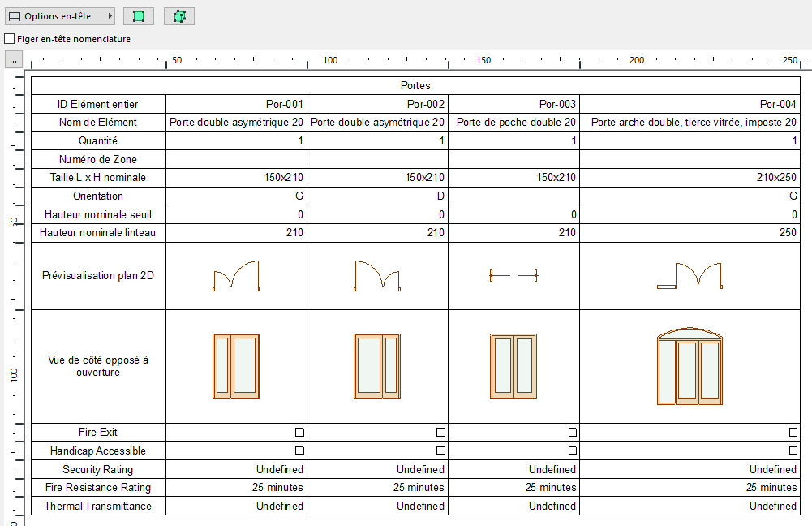Click the Fire Exit row header
Screen dimensions: 812x526
[x=98, y=432]
